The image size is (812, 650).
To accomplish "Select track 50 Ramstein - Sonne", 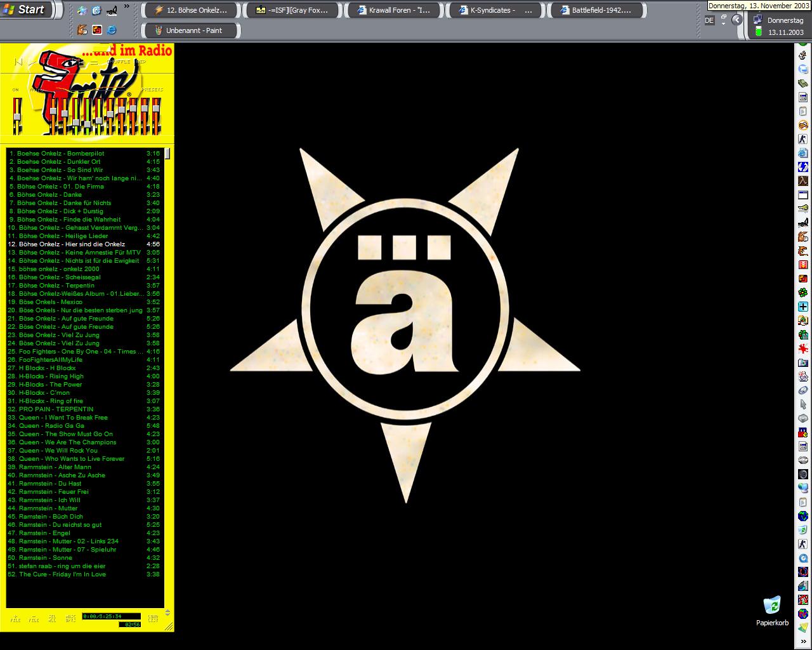I will coord(84,557).
